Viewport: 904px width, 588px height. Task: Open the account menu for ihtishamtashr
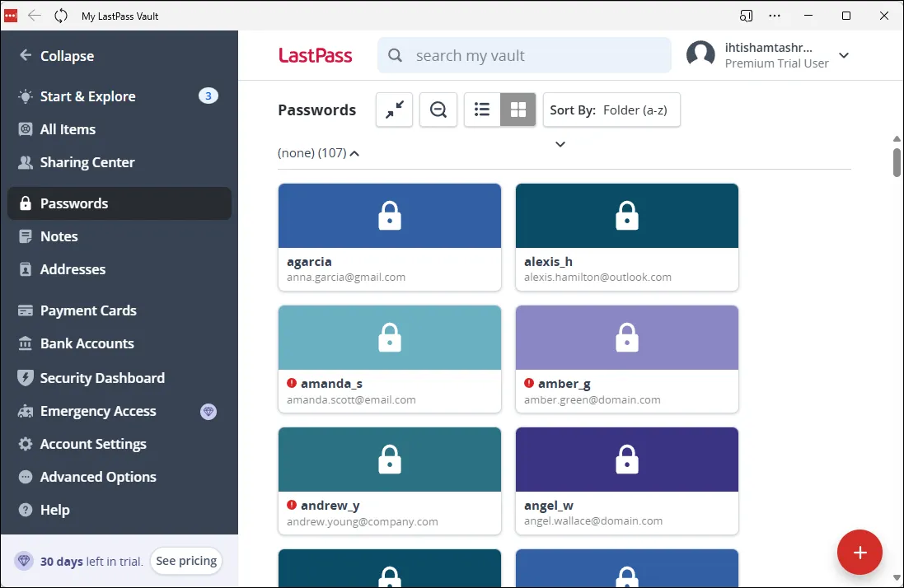pos(843,55)
